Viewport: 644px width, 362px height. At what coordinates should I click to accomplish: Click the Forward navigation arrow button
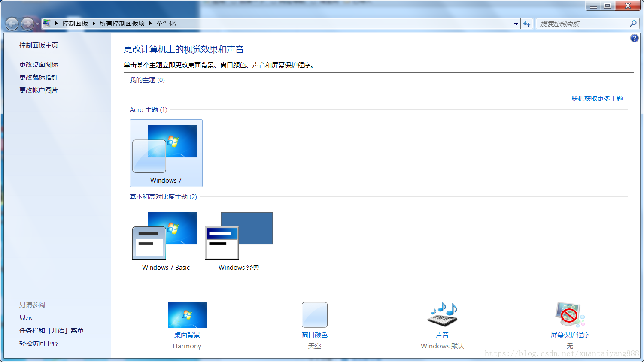[x=27, y=24]
